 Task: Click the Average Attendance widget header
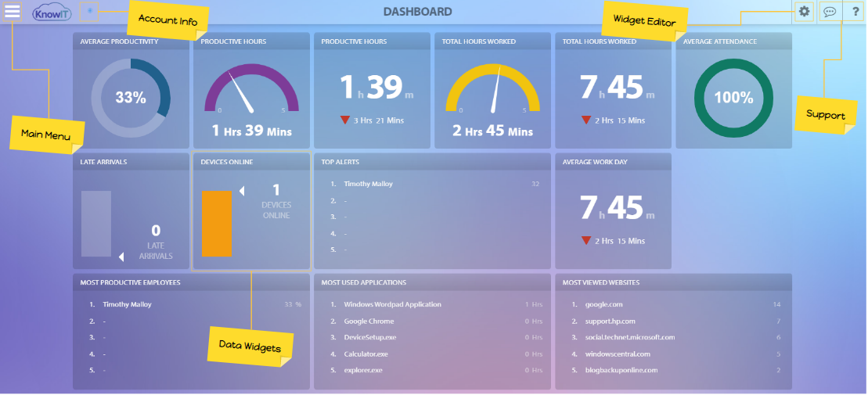pyautogui.click(x=733, y=41)
